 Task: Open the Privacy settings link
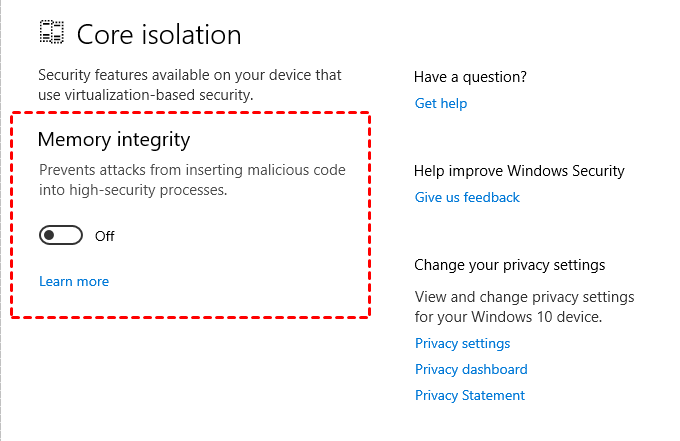[462, 343]
